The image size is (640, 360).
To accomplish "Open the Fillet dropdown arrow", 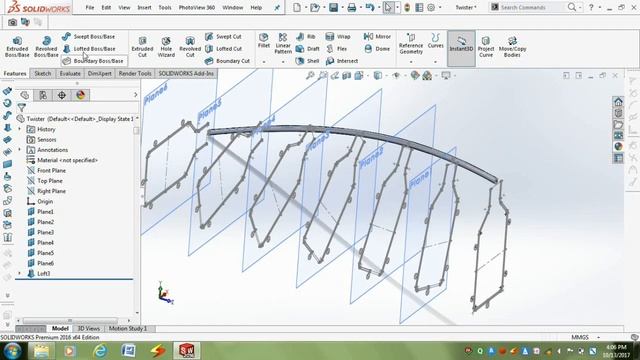I will pyautogui.click(x=264, y=62).
